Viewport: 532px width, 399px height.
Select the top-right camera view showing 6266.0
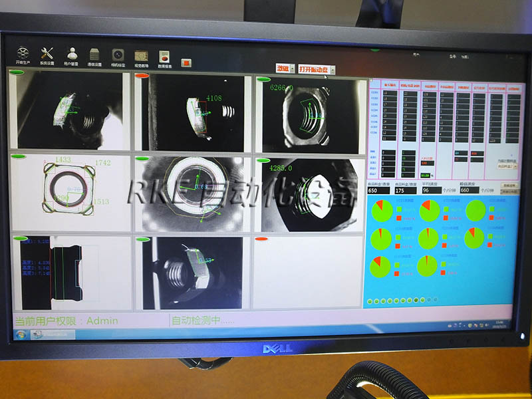point(311,114)
